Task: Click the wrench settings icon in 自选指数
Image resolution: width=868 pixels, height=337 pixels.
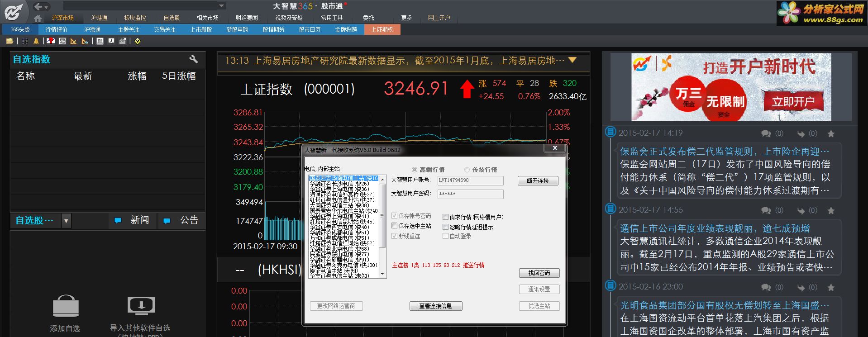Action: point(194,59)
